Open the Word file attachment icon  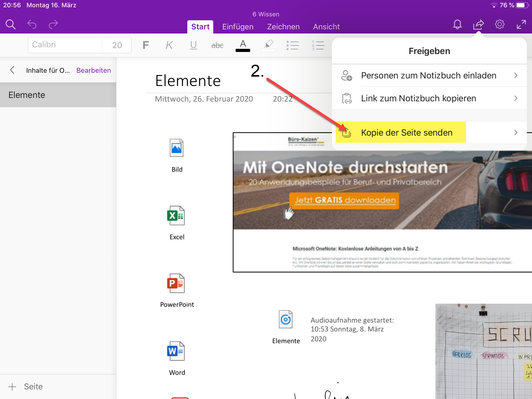(x=176, y=351)
